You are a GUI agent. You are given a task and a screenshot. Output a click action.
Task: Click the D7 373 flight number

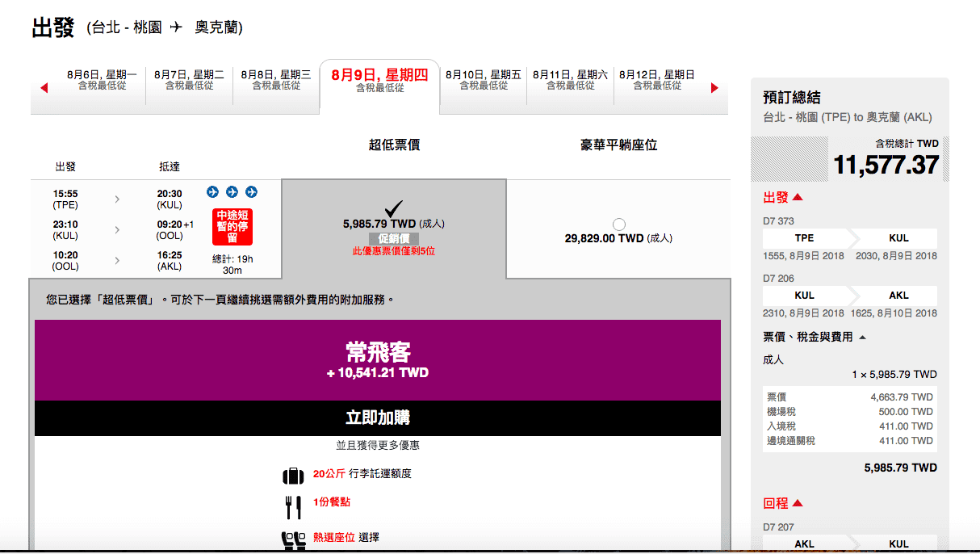(778, 221)
